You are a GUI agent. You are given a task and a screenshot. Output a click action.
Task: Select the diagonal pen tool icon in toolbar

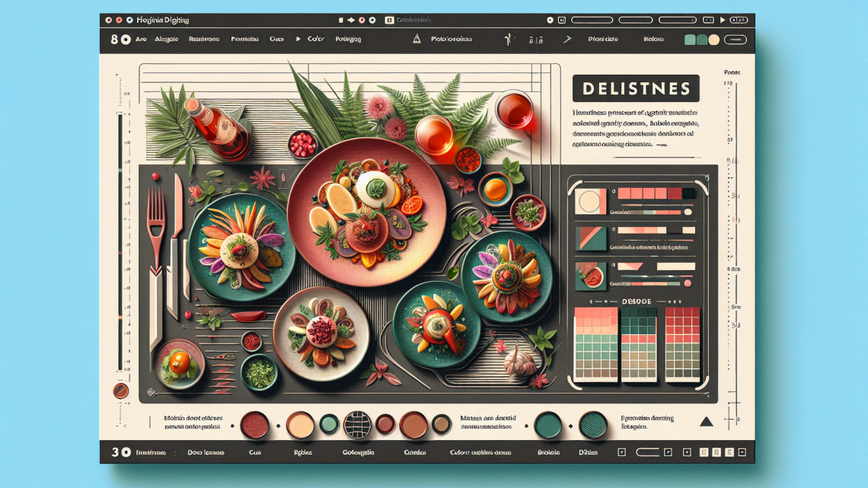point(567,38)
